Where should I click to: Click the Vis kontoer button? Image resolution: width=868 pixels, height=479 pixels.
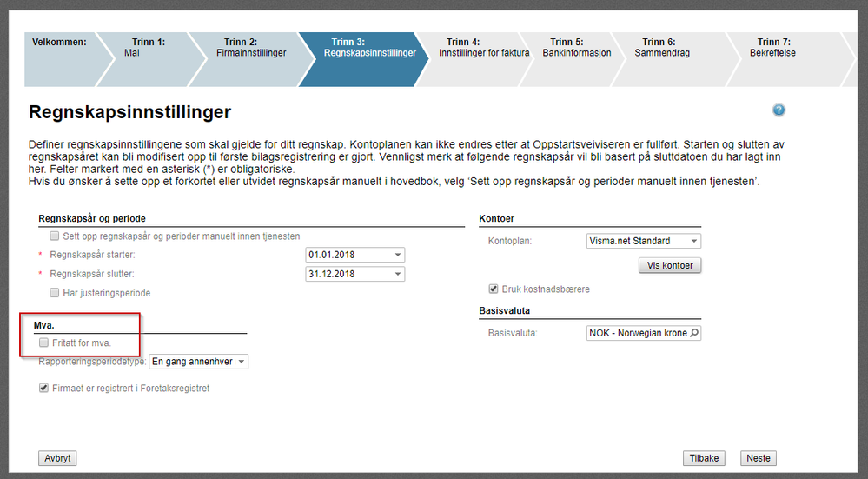670,265
